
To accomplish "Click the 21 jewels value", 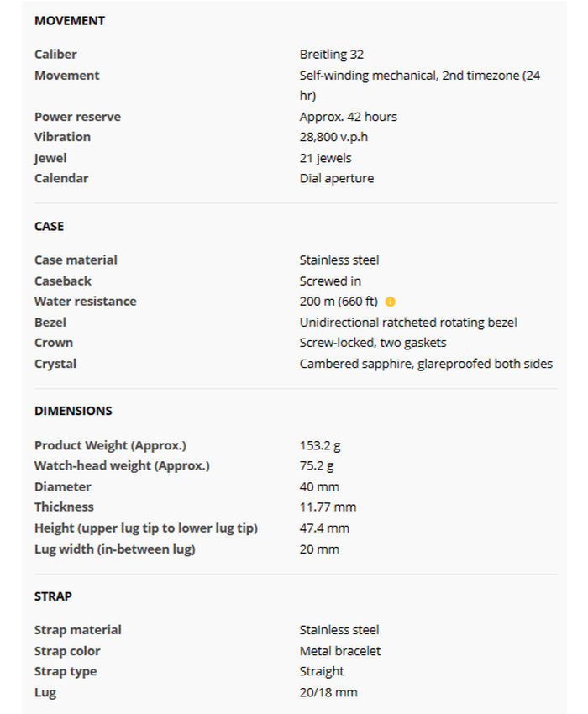I will (325, 158).
